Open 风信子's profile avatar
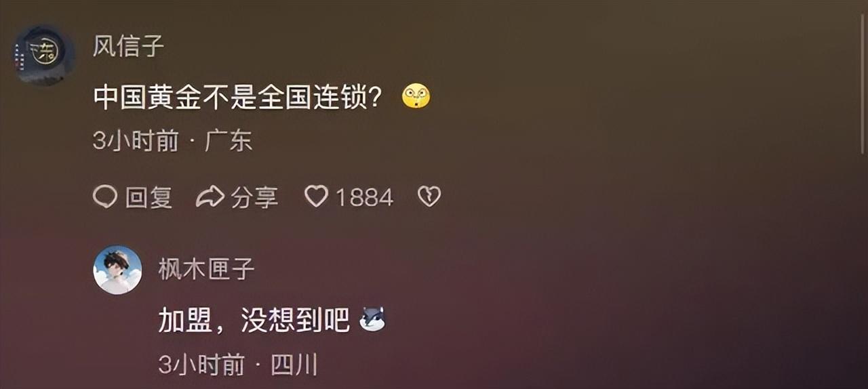Screen dimensions: 868x389 click(x=45, y=54)
